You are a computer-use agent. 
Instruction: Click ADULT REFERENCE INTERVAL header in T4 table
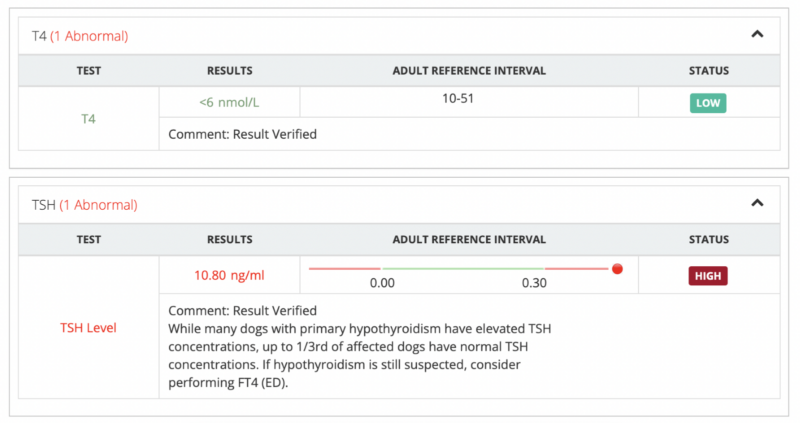[x=469, y=71]
